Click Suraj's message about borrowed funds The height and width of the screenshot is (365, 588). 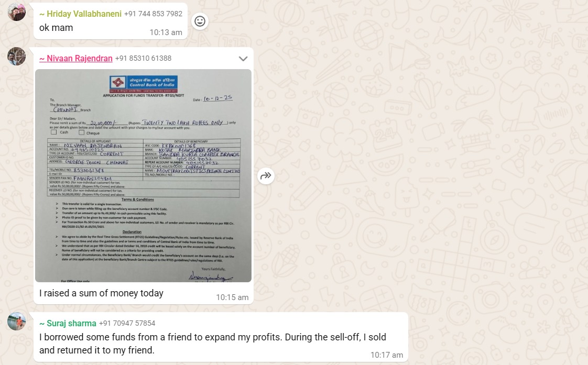(x=213, y=344)
